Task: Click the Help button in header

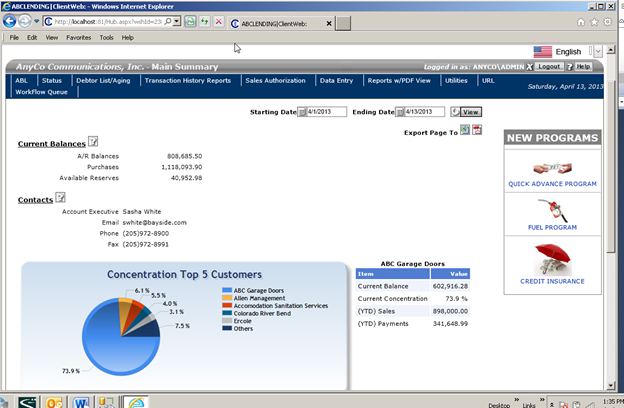Action: (583, 66)
